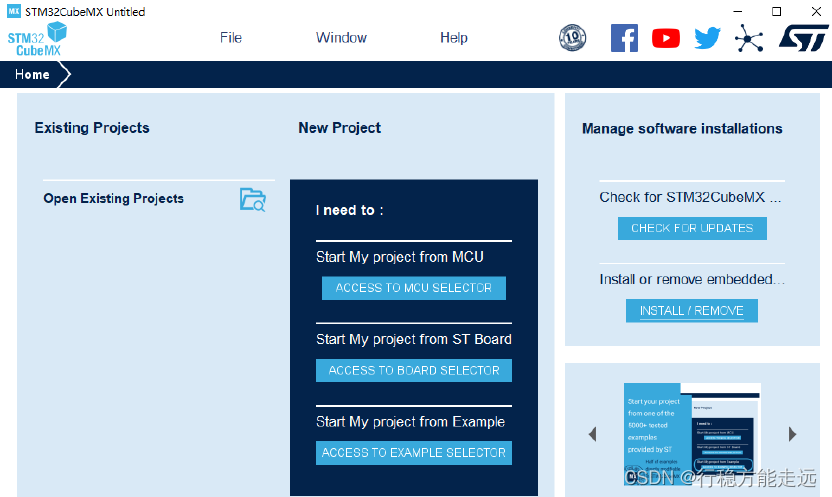The image size is (832, 497).
Task: Click Open Existing Projects label
Action: (x=114, y=198)
